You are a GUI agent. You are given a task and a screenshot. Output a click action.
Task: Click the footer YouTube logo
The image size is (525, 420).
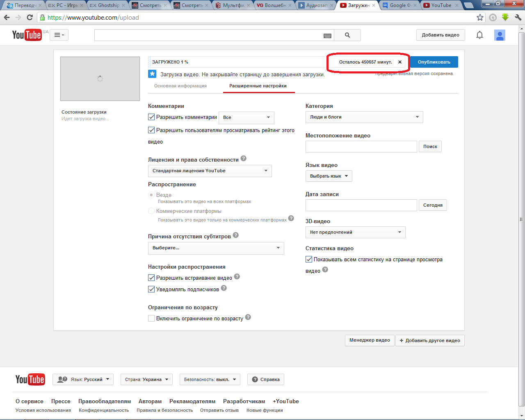(x=30, y=379)
